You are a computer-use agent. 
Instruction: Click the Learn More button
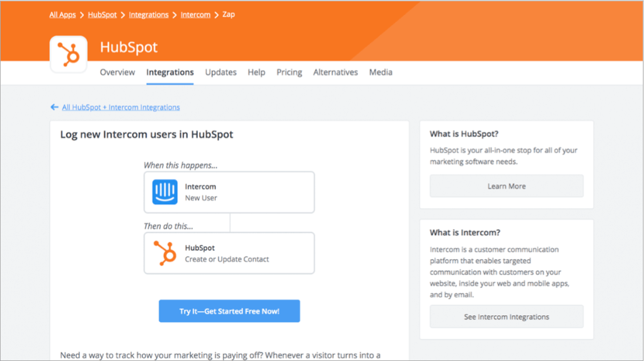[x=507, y=186]
